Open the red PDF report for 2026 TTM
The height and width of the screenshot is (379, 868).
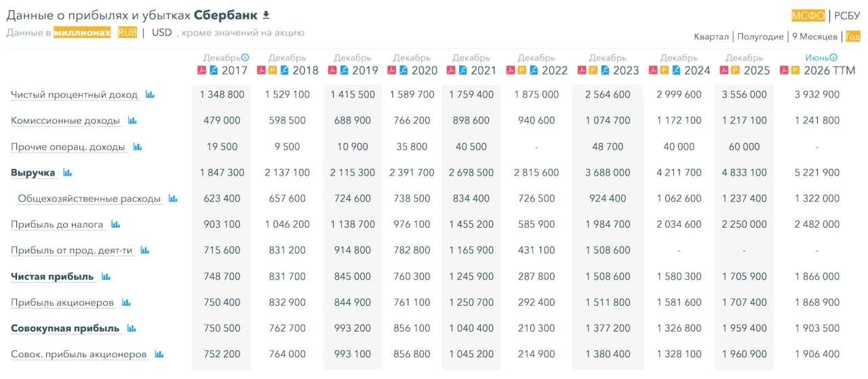pos(784,70)
